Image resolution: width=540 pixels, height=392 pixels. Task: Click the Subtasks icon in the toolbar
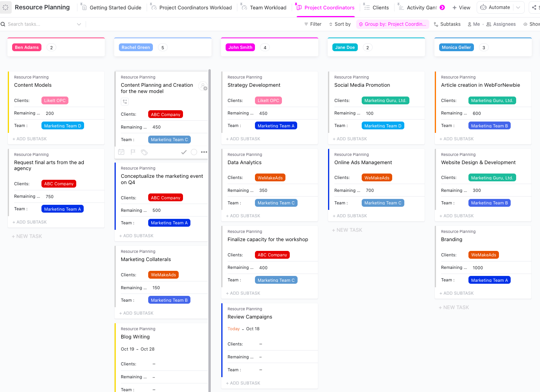click(436, 24)
